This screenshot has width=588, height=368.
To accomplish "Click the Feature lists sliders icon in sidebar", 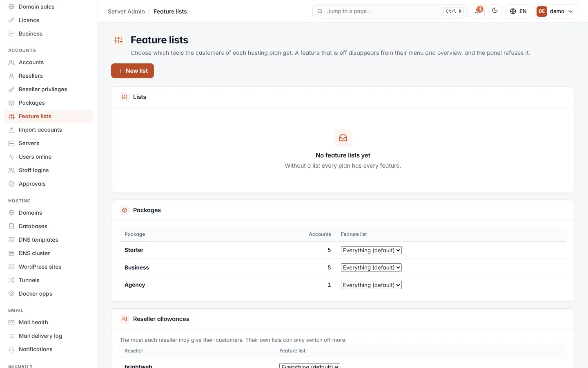I will [11, 116].
